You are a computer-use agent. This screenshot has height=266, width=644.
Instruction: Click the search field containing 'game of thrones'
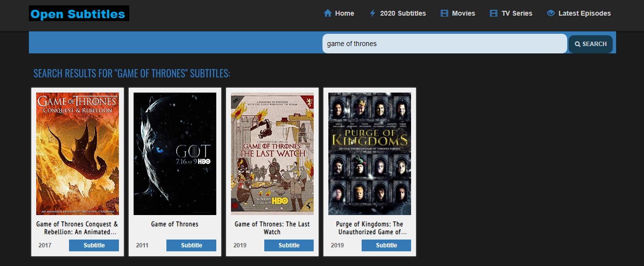445,44
